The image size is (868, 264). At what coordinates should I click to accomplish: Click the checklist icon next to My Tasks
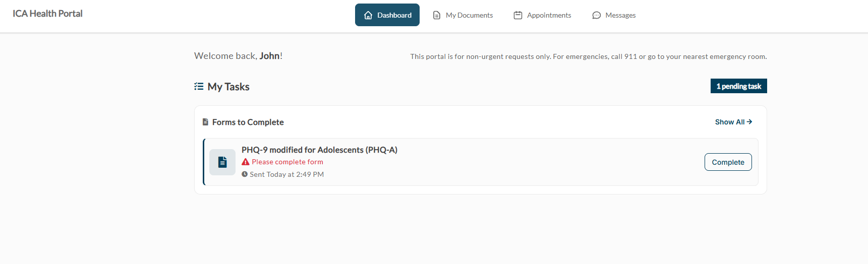[199, 87]
